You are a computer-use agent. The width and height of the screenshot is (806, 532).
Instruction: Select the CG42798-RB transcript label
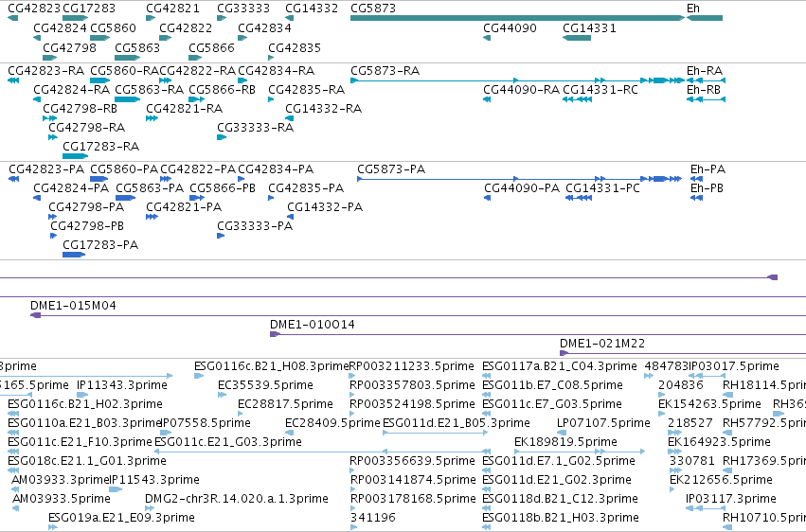(x=80, y=108)
